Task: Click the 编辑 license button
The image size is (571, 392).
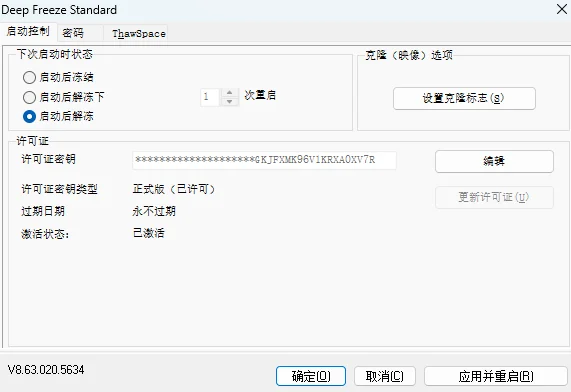Action: 494,161
